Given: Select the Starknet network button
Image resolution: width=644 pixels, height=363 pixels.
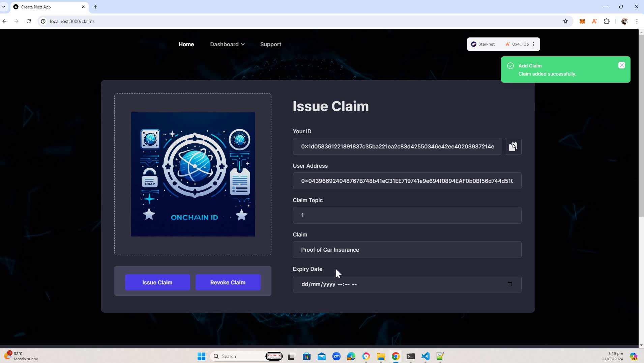Looking at the screenshot, I should click(x=483, y=44).
